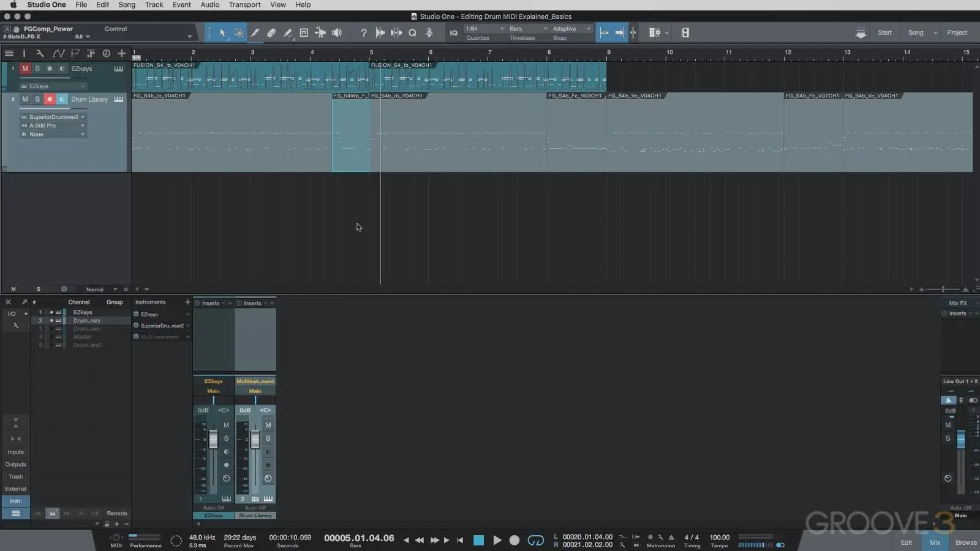Open the A-500 Pro input dropdown
This screenshot has width=980, height=551.
point(83,126)
